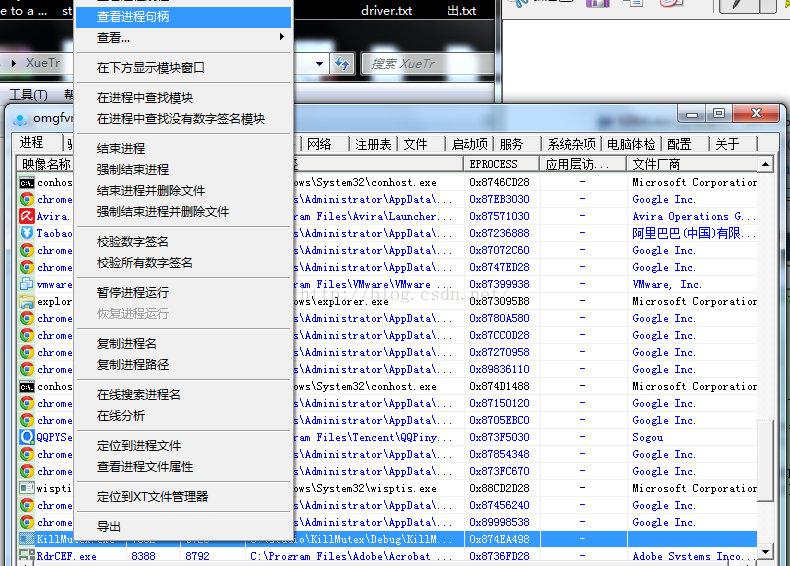Click the wispti process icon
This screenshot has height=566, width=790.
(26, 488)
